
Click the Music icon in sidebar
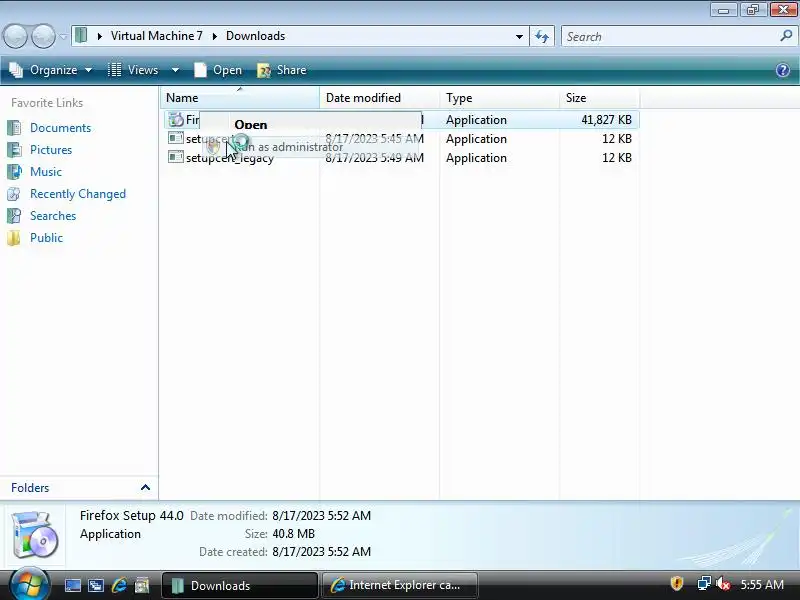14,171
